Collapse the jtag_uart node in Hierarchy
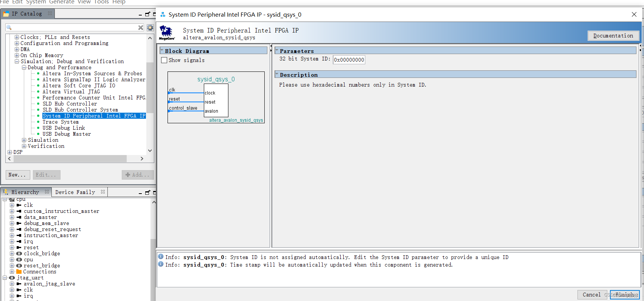644x301 pixels. click(5, 278)
